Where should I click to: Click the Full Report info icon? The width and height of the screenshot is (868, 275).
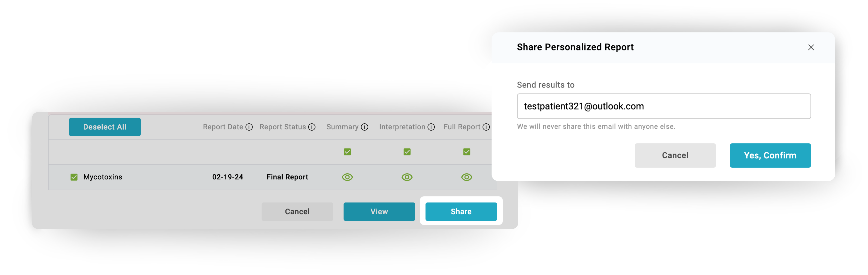click(x=486, y=127)
